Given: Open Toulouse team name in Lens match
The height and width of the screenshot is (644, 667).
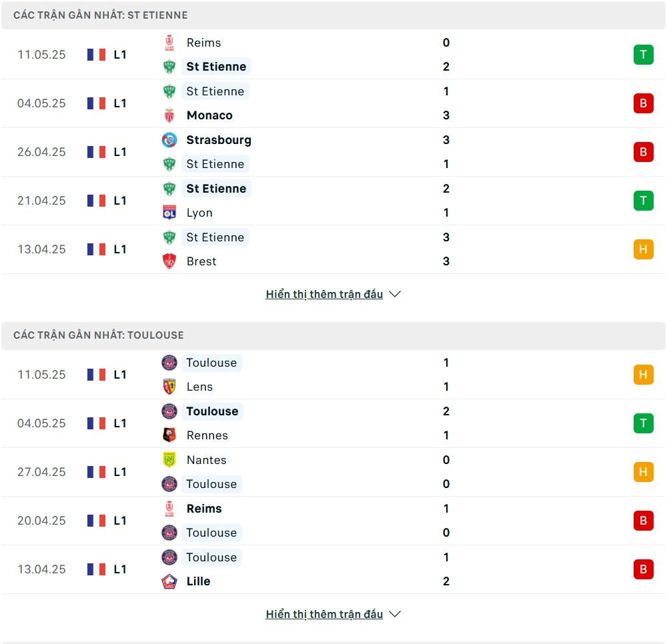Looking at the screenshot, I should [211, 363].
